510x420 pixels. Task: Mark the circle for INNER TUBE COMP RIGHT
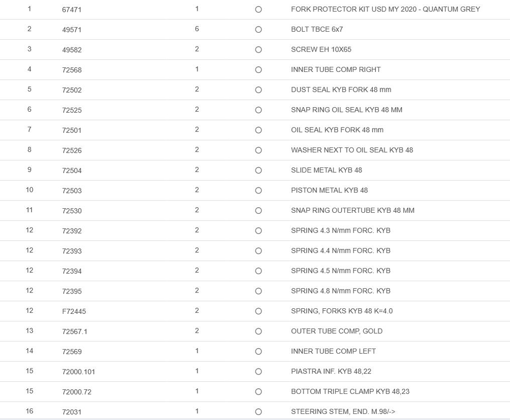click(x=258, y=70)
